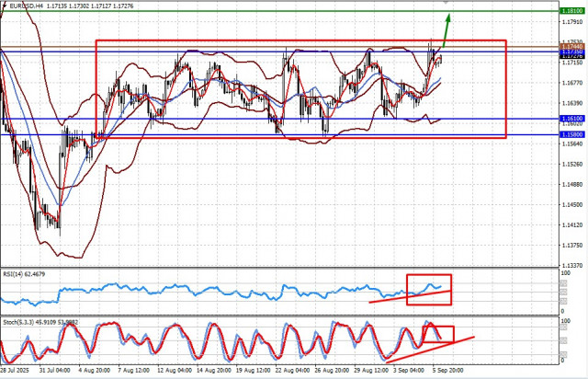Select the green 1.18100 price label
588x379 pixels.
coord(572,11)
